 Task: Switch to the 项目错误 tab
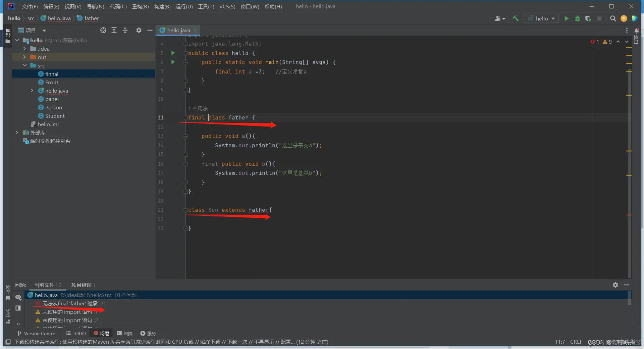83,285
